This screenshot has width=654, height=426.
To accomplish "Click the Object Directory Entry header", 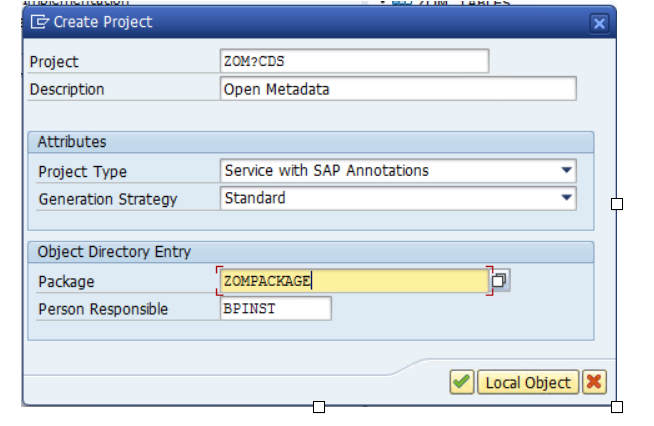I will click(114, 252).
